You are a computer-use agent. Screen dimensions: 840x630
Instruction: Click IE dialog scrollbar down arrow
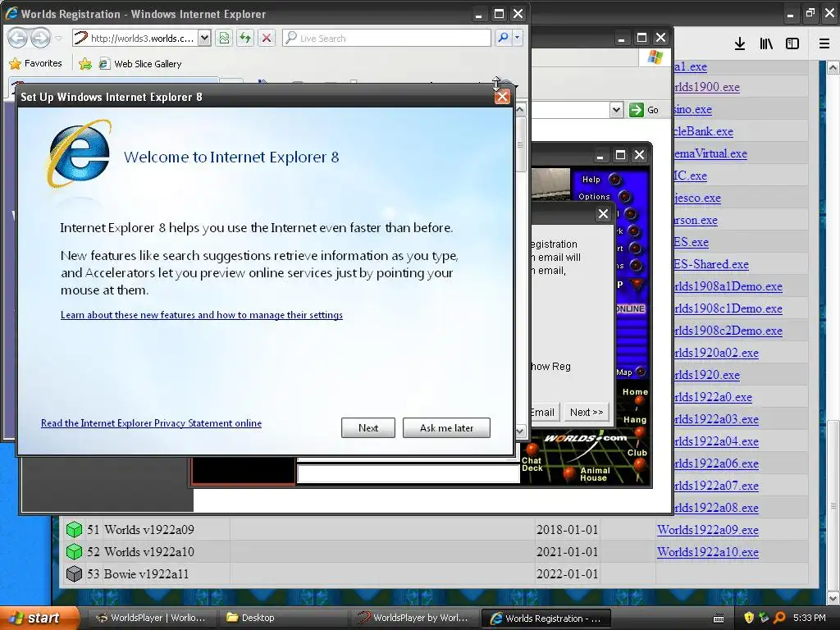(x=519, y=430)
